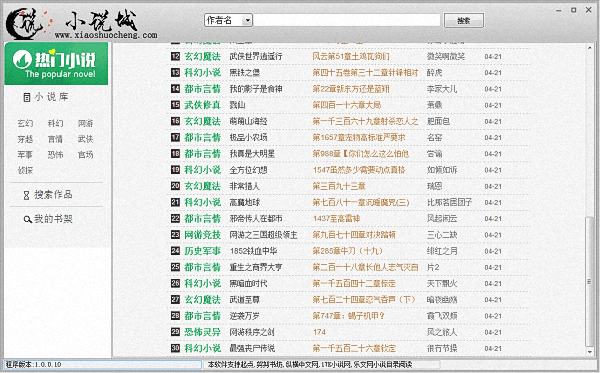Click the scrollbar up arrow
The image size is (600, 373).
[589, 48]
